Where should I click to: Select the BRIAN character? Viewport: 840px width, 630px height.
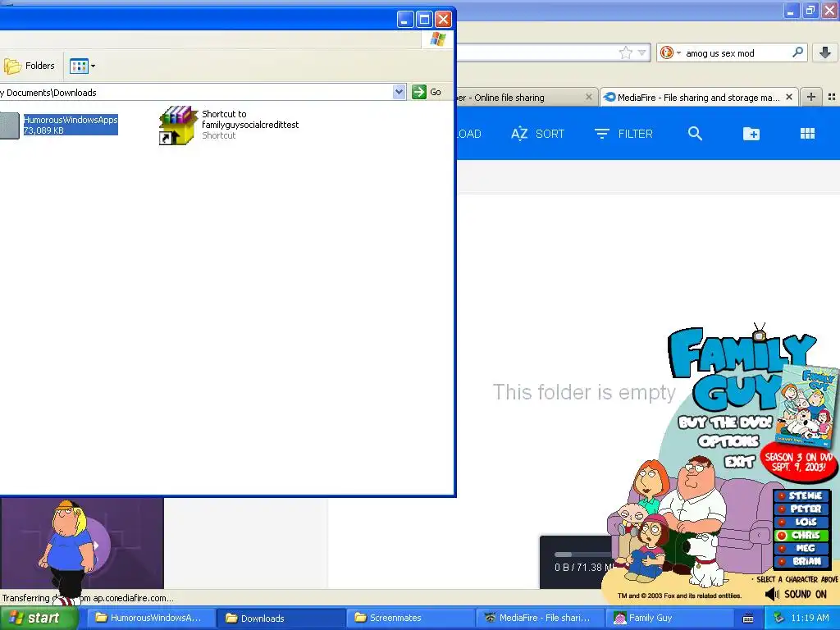(802, 561)
